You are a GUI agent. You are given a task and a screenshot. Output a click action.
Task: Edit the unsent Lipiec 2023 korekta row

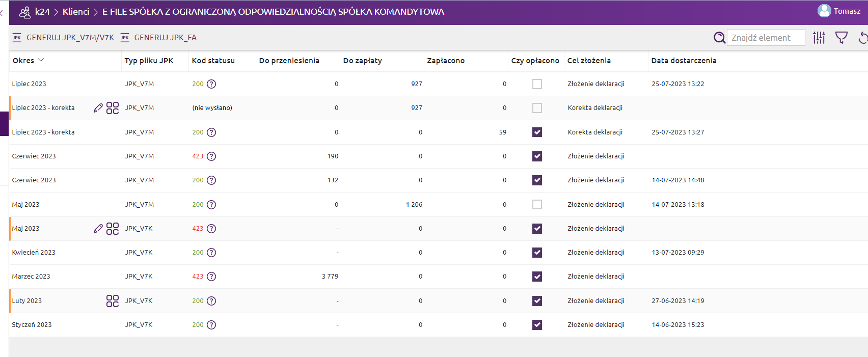[98, 108]
